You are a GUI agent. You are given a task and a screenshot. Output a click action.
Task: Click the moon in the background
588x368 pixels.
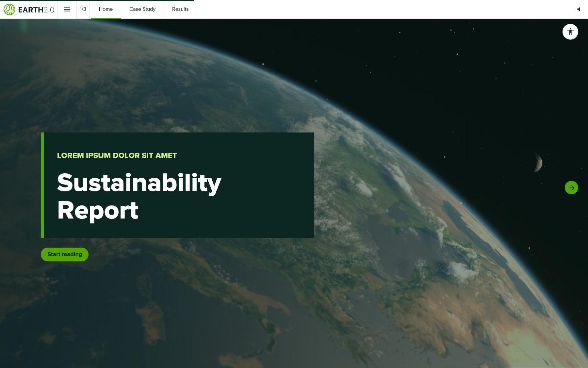[x=538, y=163]
